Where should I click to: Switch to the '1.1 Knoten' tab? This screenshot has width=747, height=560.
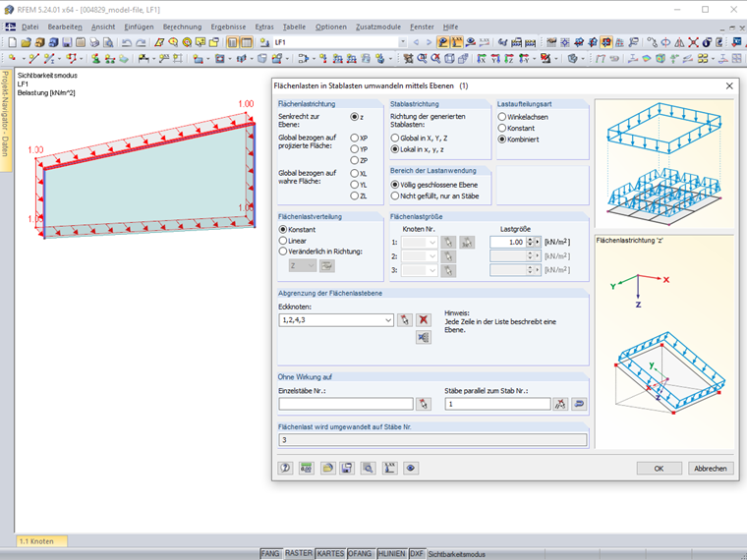coord(42,541)
